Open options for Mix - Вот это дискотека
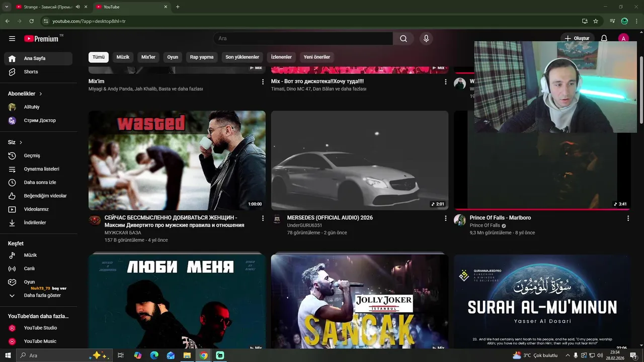 coord(445,82)
